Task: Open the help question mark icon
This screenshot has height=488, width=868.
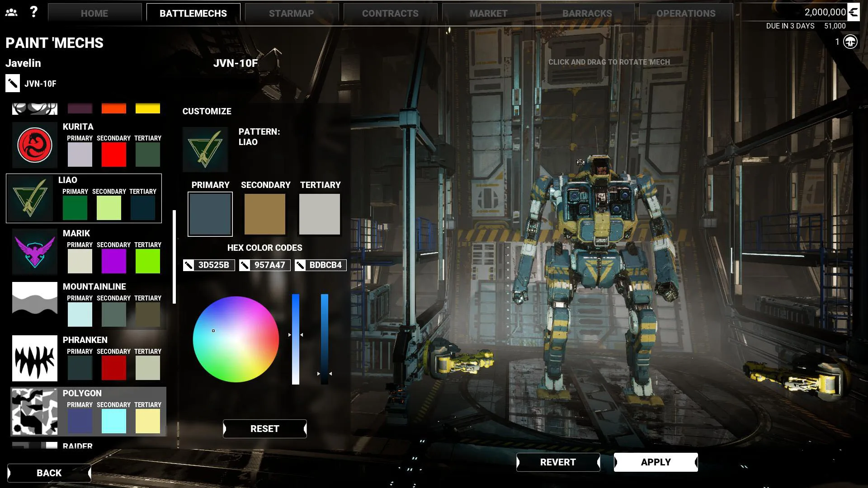Action: pyautogui.click(x=33, y=12)
